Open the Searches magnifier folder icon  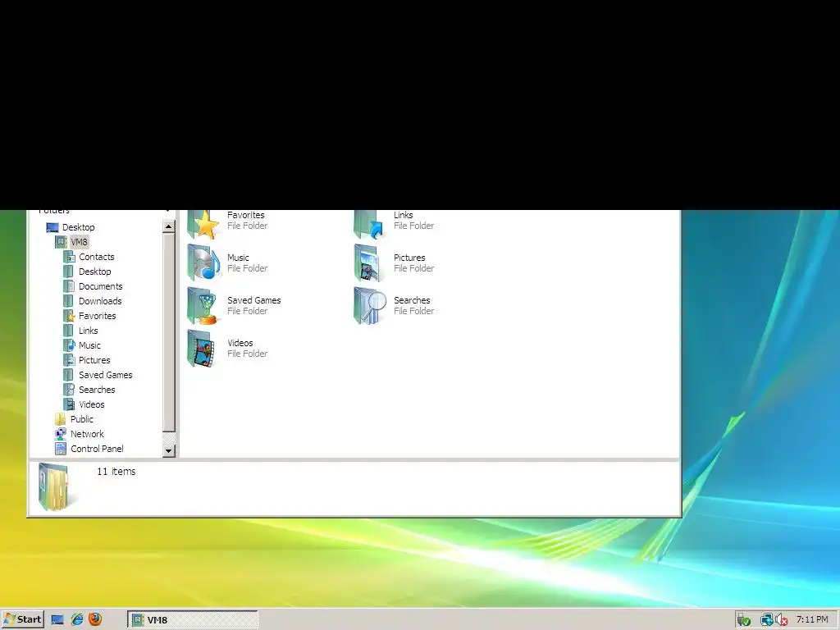369,305
